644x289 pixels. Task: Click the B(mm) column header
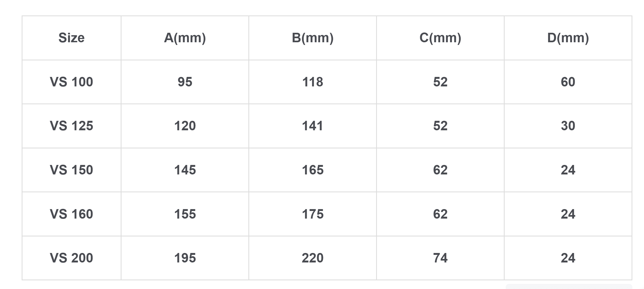313,38
